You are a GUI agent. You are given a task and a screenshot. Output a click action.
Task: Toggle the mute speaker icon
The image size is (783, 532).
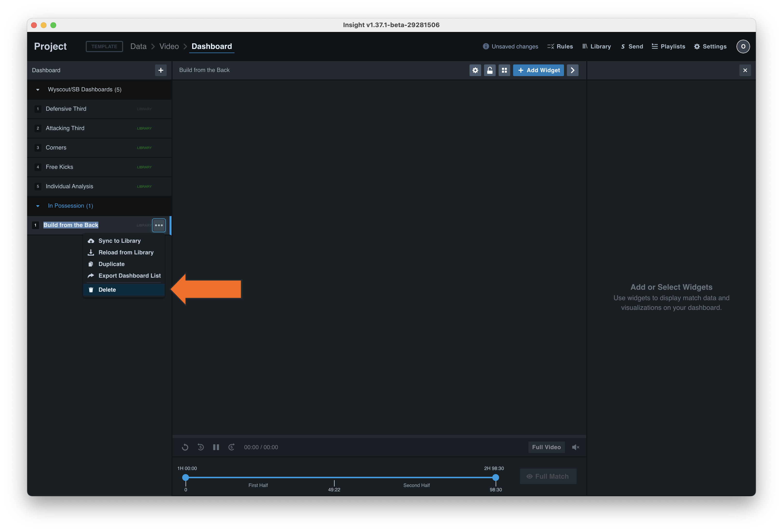575,447
